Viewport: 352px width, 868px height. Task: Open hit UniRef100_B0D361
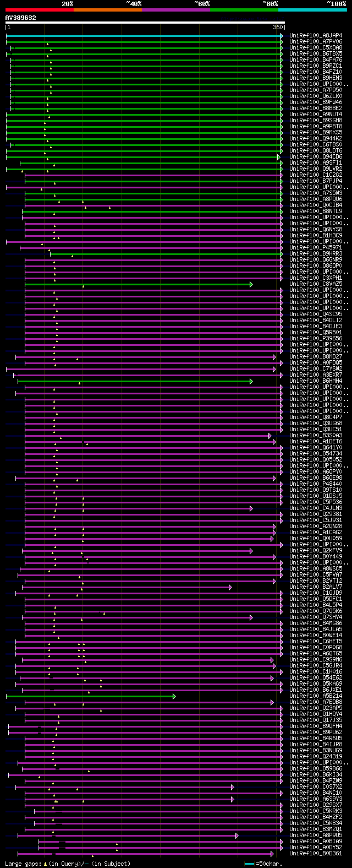tap(316, 854)
